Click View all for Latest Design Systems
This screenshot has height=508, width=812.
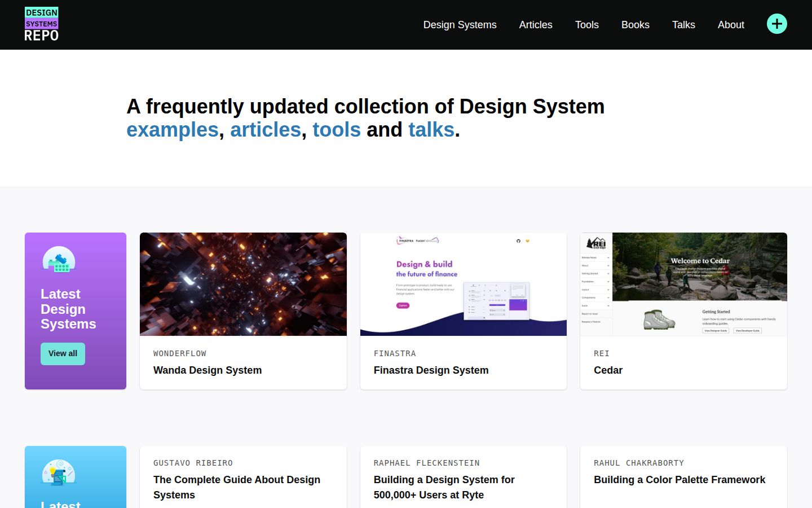63,354
